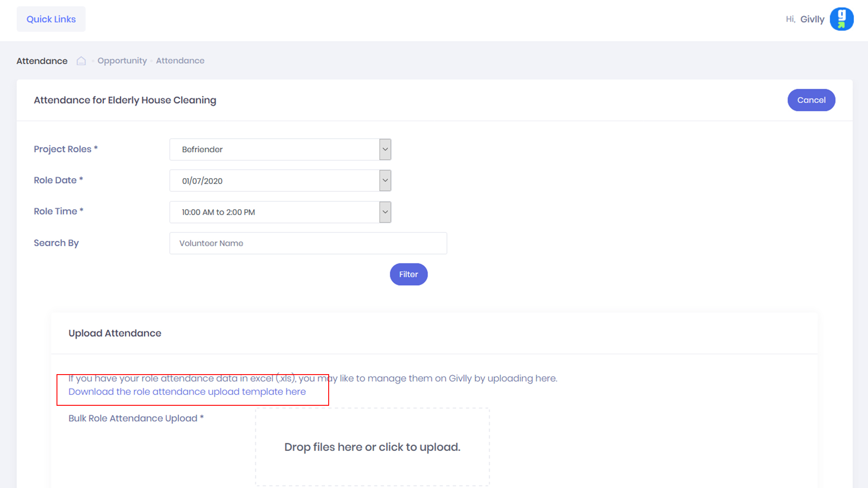Viewport: 868px width, 488px height.
Task: Click the Attendance breadcrumb link
Action: (x=180, y=61)
